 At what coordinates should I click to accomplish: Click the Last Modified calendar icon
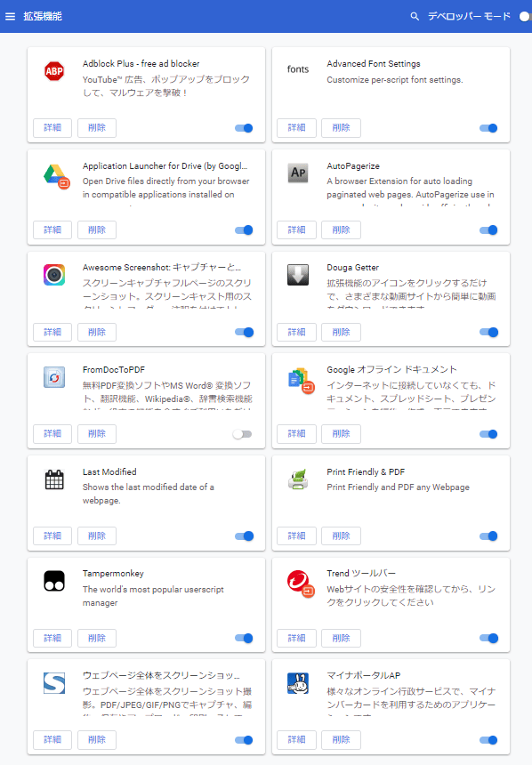(54, 479)
